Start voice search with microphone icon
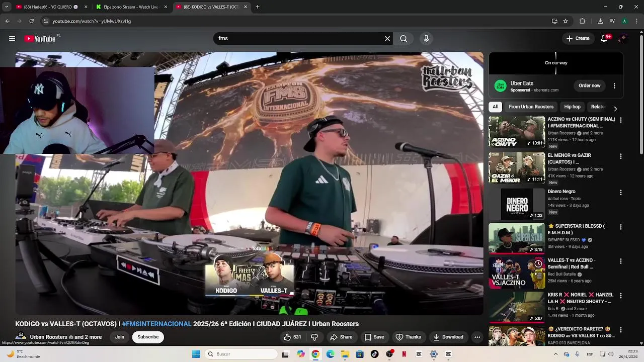Screen dimensions: 644x362 coord(426,39)
